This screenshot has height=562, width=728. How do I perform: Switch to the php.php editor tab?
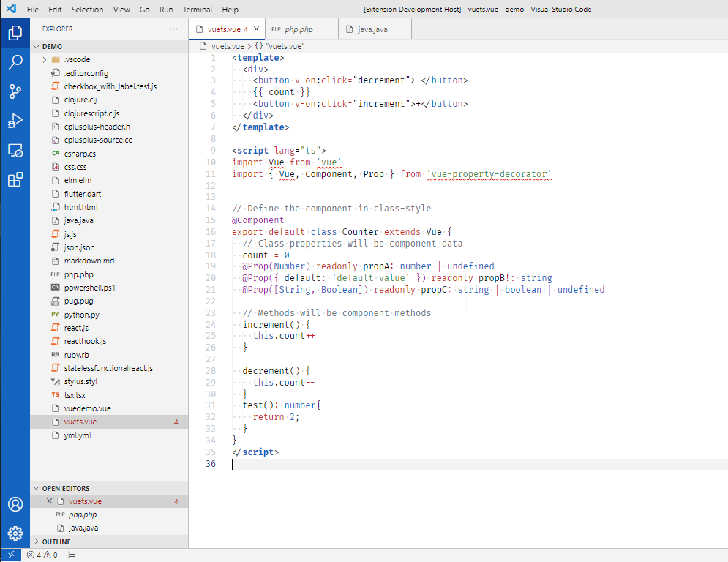[x=301, y=29]
